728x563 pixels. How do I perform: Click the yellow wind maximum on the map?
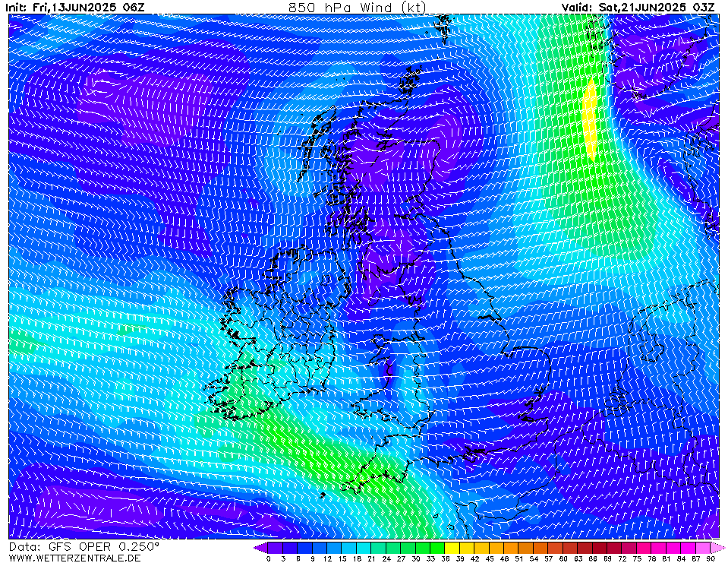click(590, 119)
